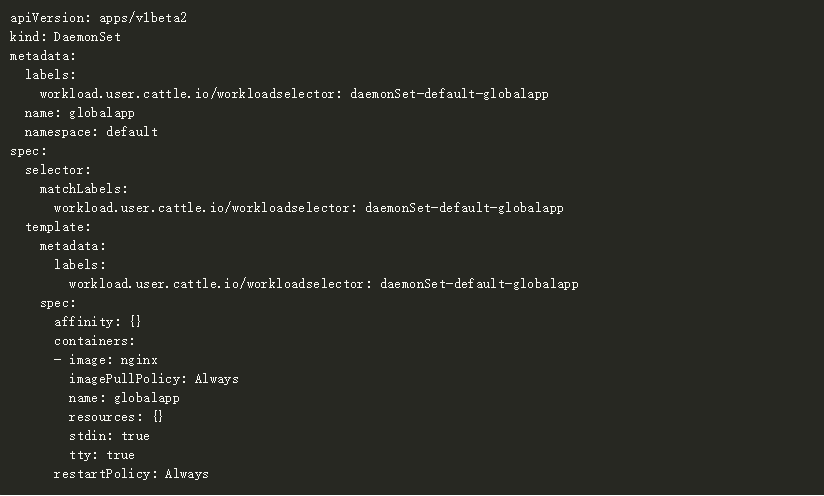
Task: Click the 'name: globalapp' line under top-level metadata
Action: [80, 113]
